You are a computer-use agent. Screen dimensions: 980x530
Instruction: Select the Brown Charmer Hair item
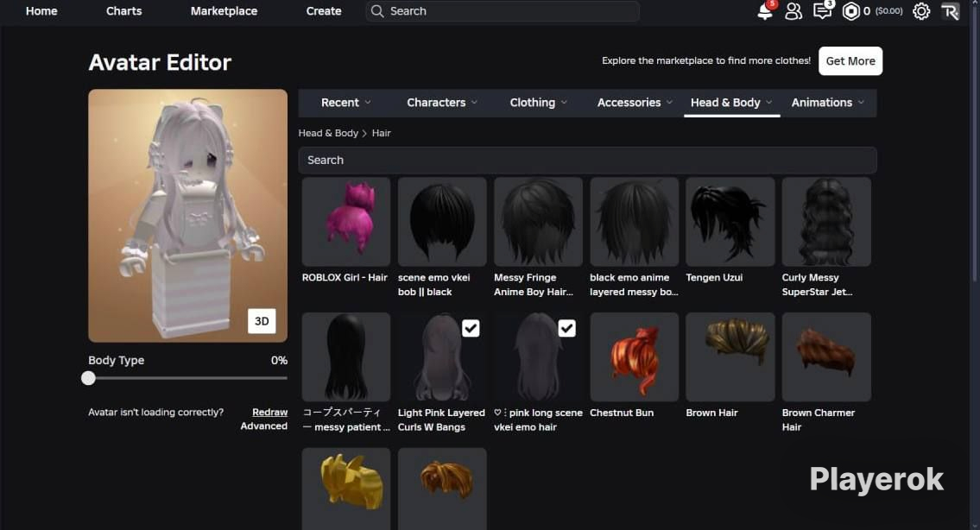[826, 356]
